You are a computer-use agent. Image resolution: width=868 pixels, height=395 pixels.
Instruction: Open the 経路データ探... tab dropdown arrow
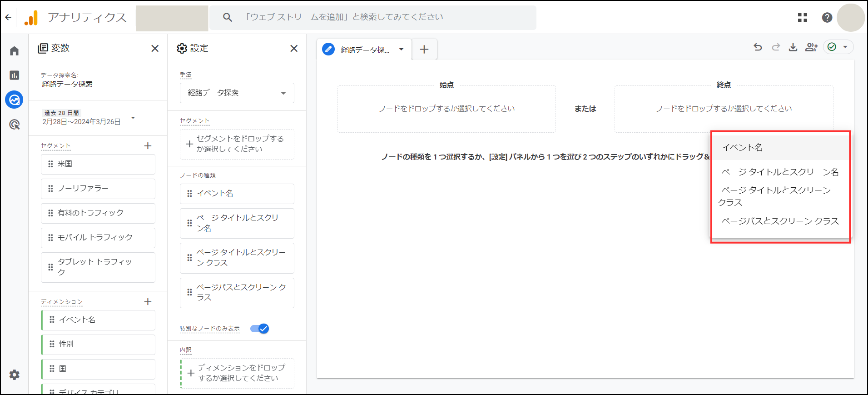click(x=402, y=49)
